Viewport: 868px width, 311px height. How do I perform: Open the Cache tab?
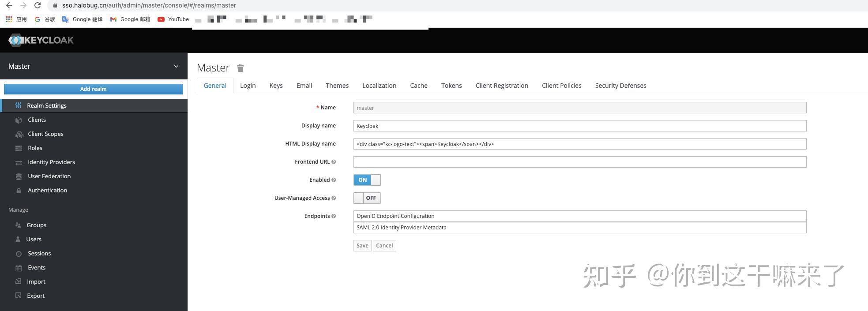tap(419, 86)
